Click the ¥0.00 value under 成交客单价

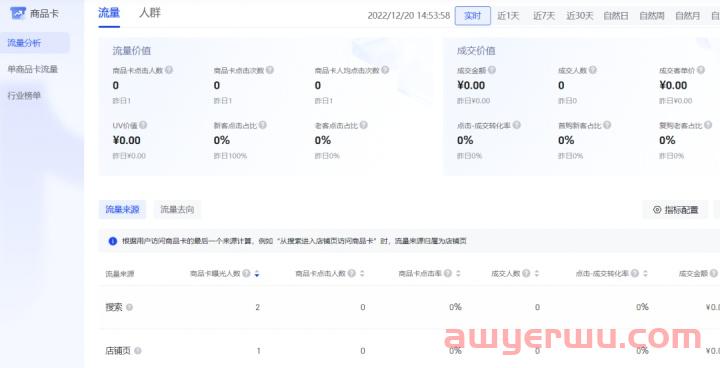click(x=673, y=85)
